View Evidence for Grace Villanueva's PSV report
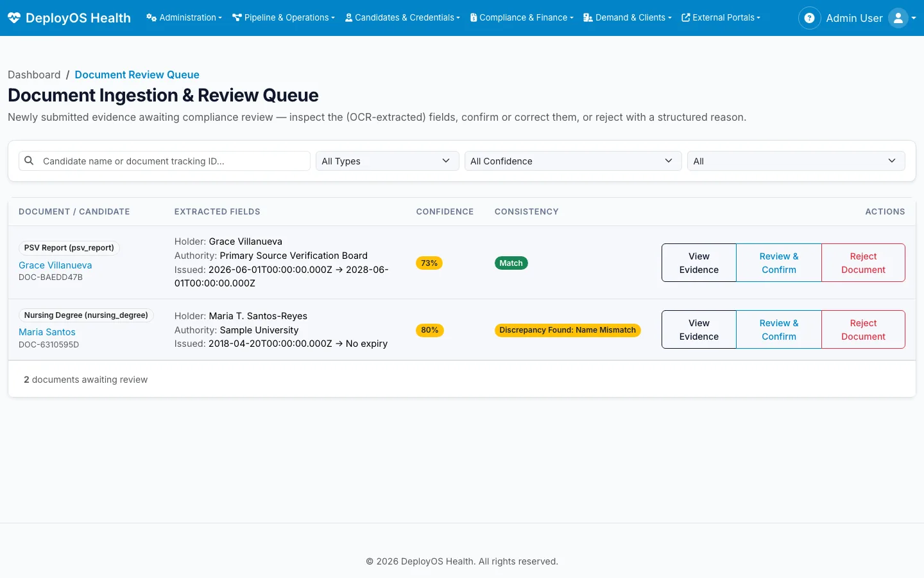924x578 pixels. tap(699, 263)
